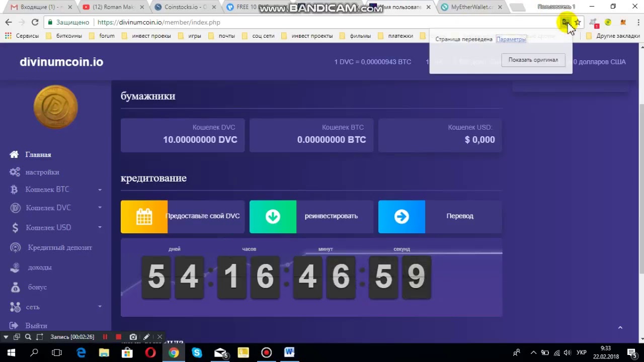Screen dimensions: 644x362
Task: Click the Bandicam window mode icon
Action: point(17,337)
